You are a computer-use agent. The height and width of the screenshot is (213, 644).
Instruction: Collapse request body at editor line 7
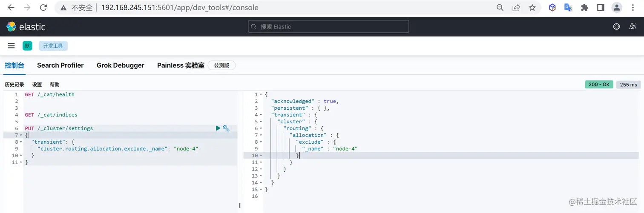[21, 135]
